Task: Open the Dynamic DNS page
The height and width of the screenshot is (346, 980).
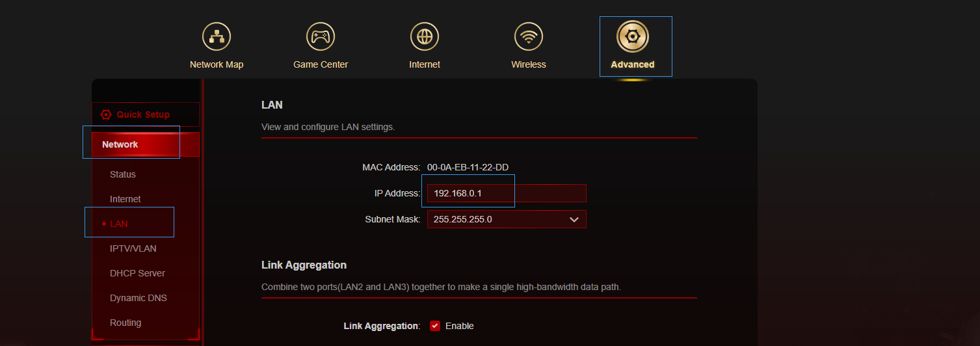Action: click(139, 298)
